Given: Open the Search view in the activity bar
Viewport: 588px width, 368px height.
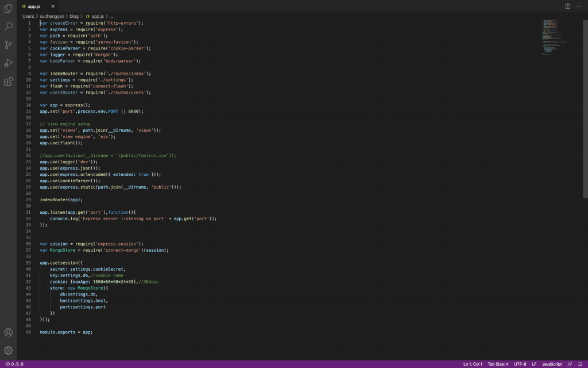Looking at the screenshot, I should [x=8, y=26].
